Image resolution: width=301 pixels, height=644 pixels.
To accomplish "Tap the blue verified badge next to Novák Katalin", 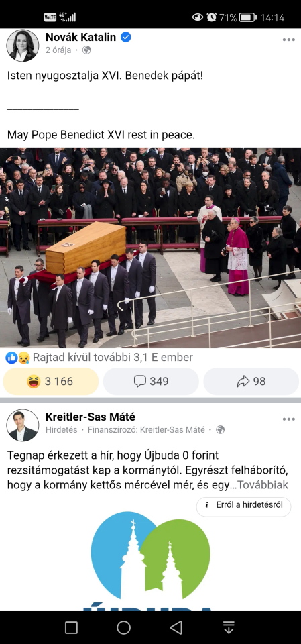I will 125,38.
